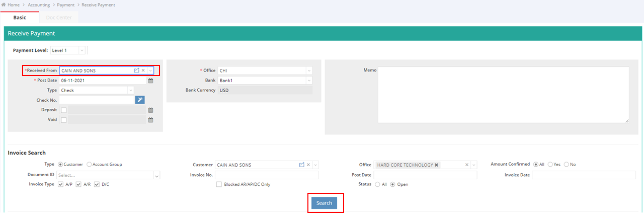Enable Blocked AR/AP/DC Only checkbox
The image size is (644, 213).
219,184
